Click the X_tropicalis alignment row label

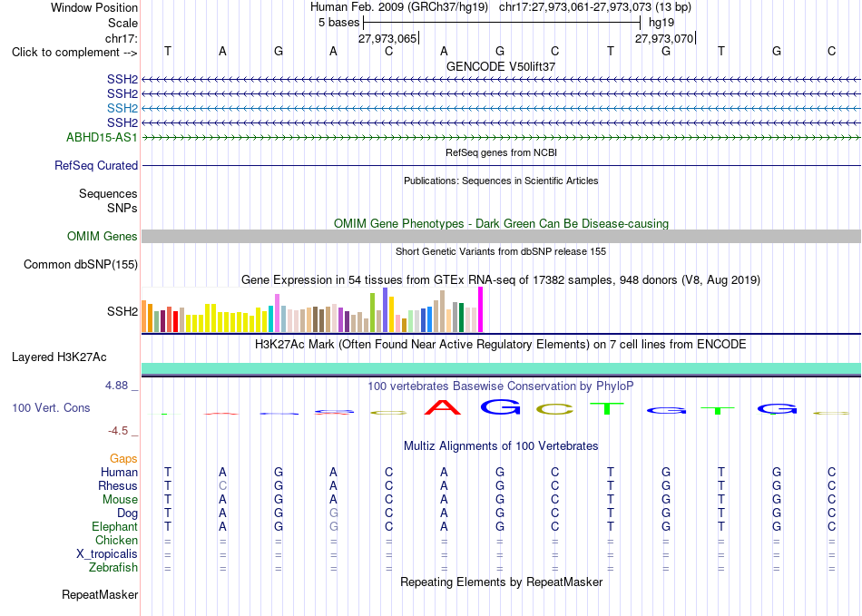pos(107,554)
